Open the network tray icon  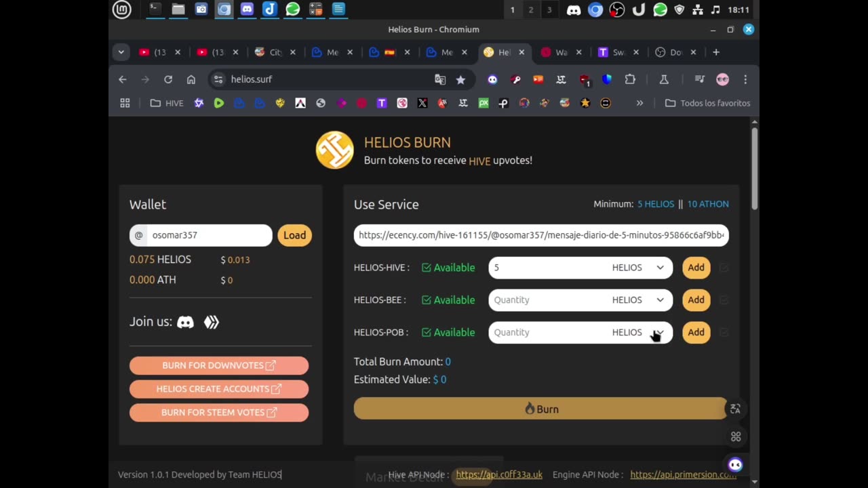point(697,9)
